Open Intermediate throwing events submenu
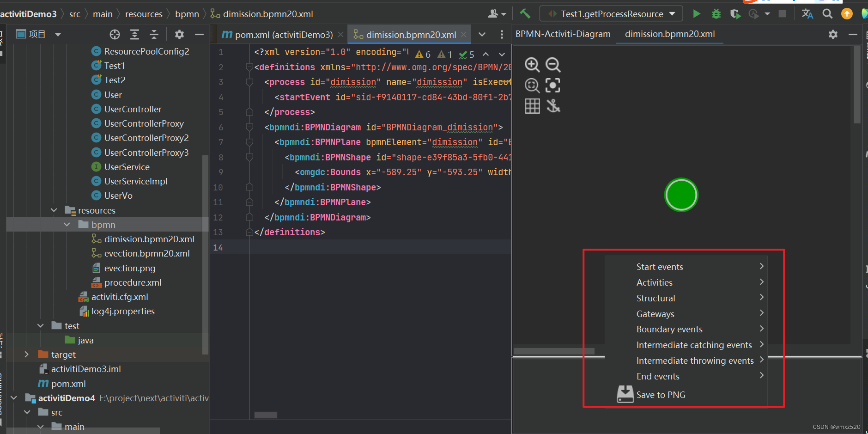Viewport: 868px width, 434px height. pos(686,361)
